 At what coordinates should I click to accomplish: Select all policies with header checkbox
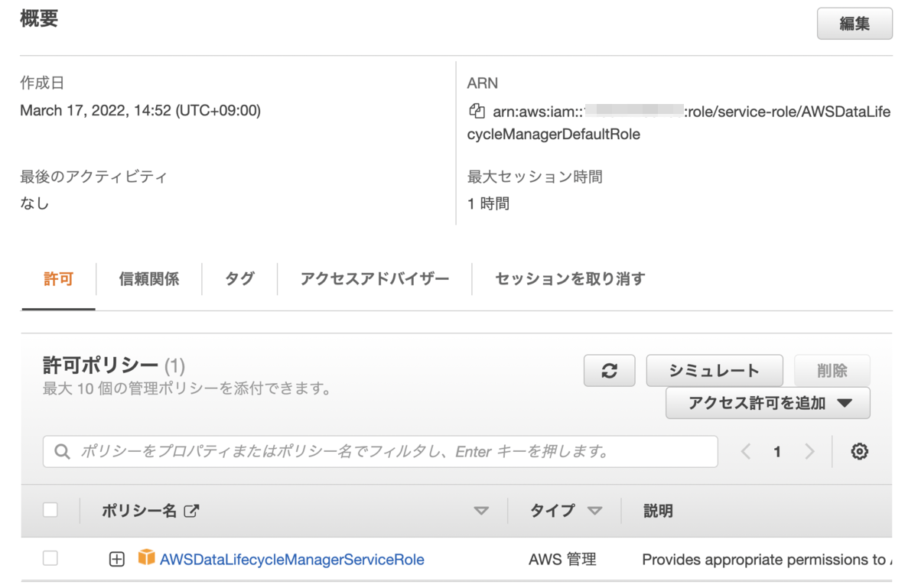(50, 510)
